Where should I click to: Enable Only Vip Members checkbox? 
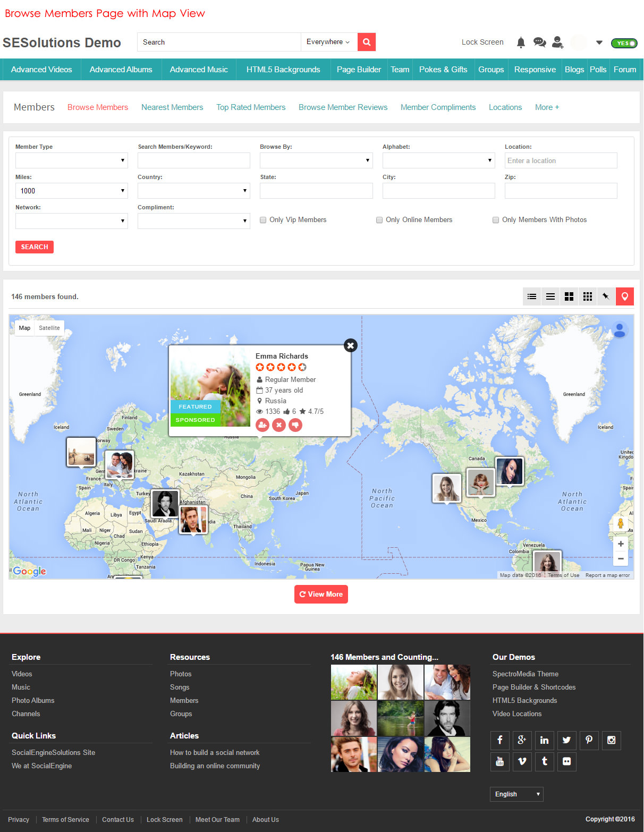point(263,220)
